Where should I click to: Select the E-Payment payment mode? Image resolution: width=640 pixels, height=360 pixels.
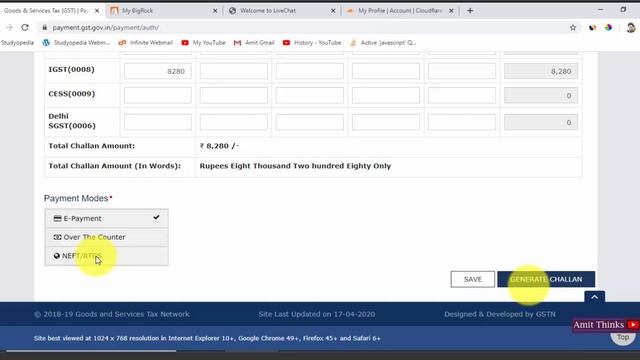[x=107, y=218]
